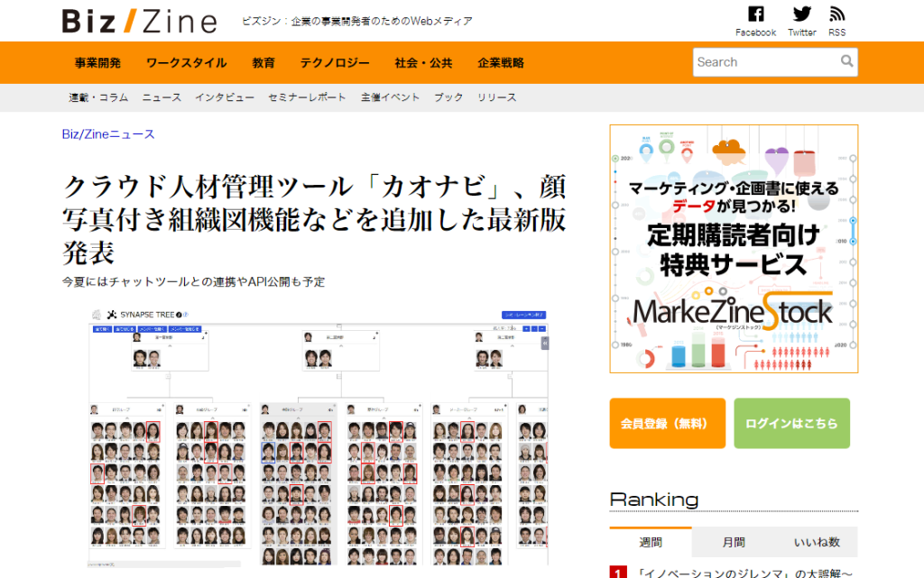Open the Facebook icon in header
924x578 pixels.
coord(755,14)
